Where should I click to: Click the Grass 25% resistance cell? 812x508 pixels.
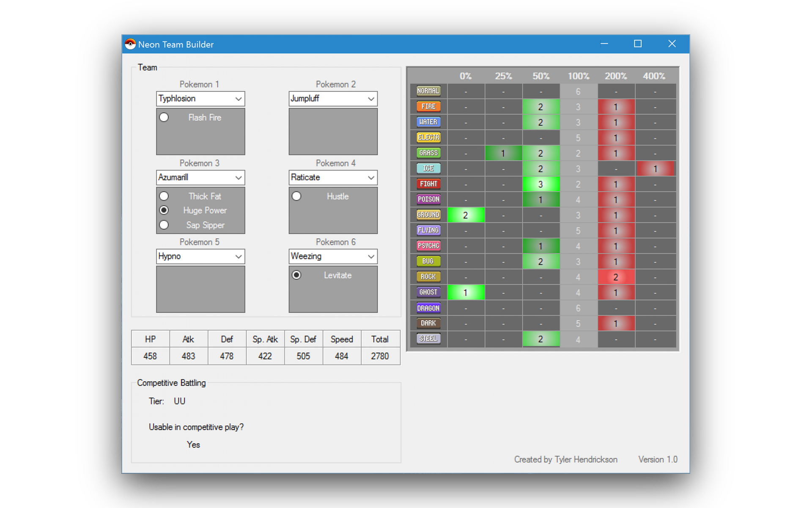(503, 153)
